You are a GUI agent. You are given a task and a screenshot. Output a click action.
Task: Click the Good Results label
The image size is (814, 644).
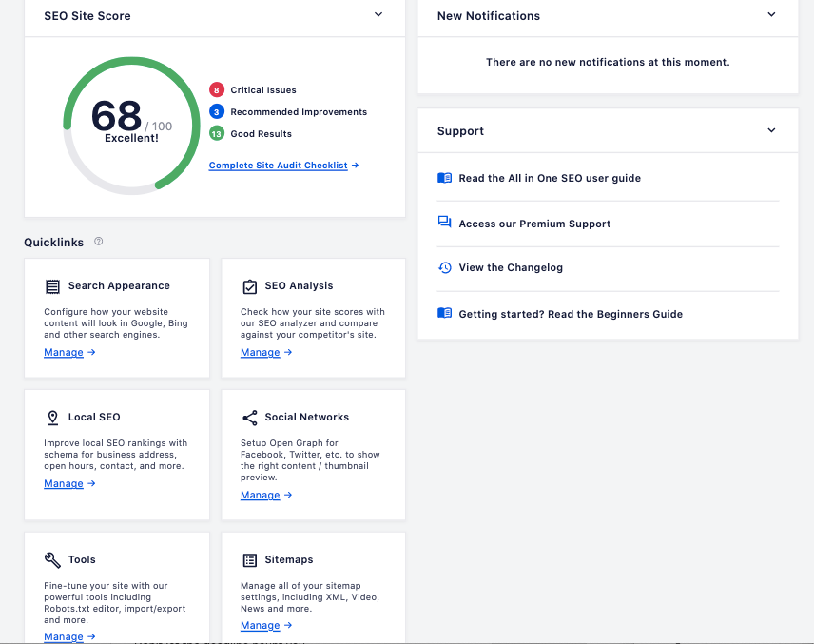pos(262,133)
